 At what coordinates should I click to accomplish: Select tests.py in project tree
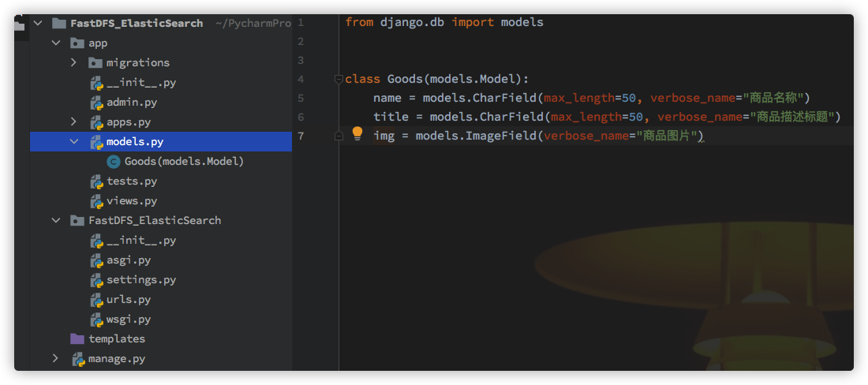132,181
